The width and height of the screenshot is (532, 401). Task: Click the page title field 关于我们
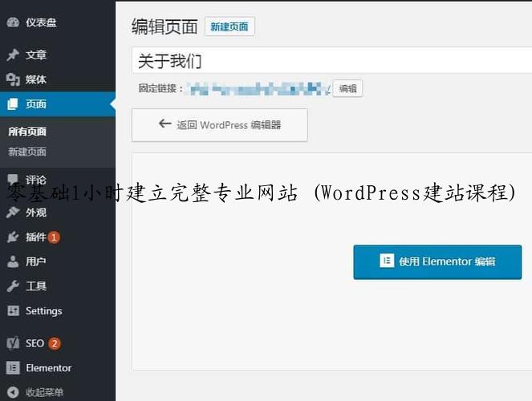click(x=332, y=61)
